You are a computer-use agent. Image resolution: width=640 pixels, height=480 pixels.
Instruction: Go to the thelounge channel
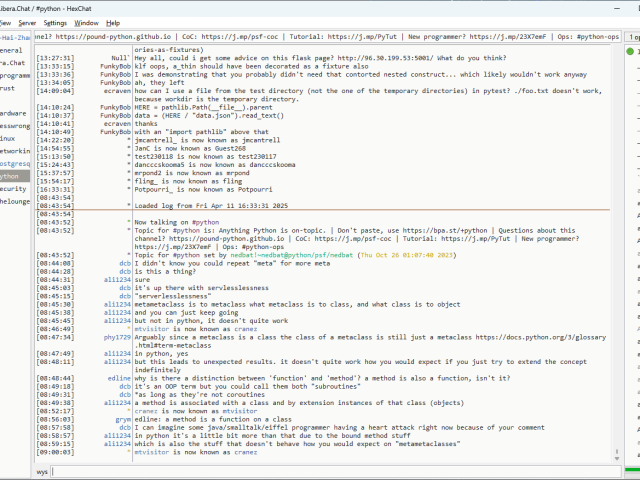pos(14,201)
